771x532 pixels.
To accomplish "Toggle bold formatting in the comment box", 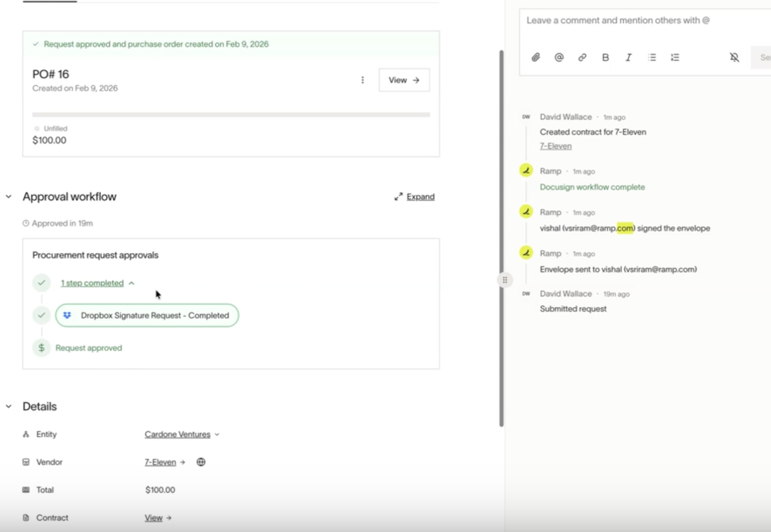I will click(606, 57).
